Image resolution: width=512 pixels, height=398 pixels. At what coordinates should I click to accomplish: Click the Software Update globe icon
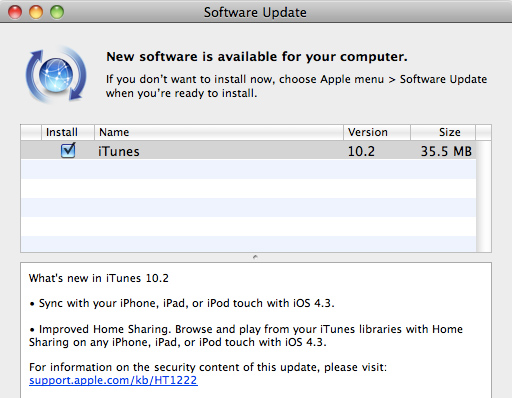point(56,75)
